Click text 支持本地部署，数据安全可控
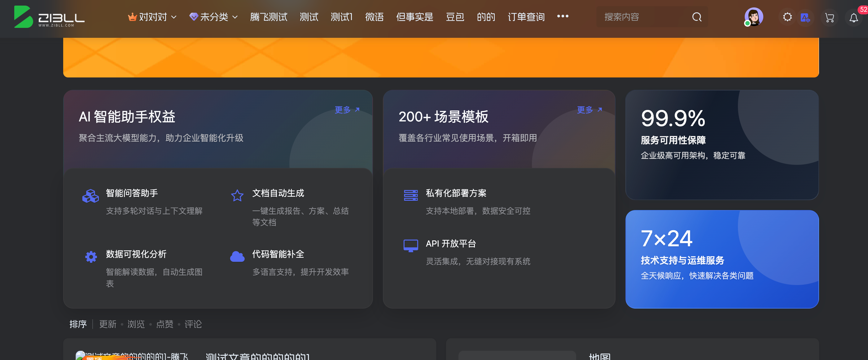Image resolution: width=868 pixels, height=360 pixels. coord(478,211)
